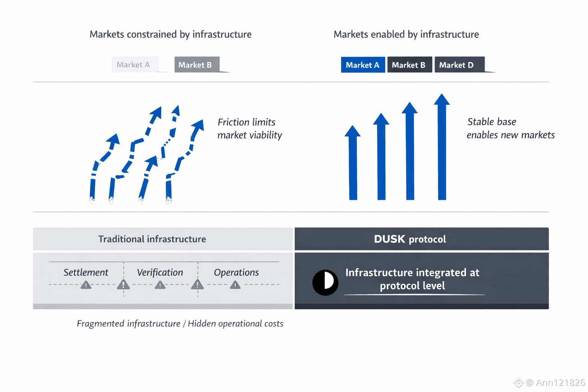Click the watermark logo beside Ann121826
588x392 pixels.
click(518, 382)
